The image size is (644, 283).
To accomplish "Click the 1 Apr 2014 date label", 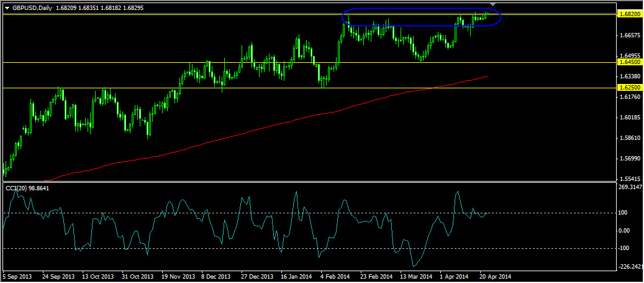I will [454, 276].
